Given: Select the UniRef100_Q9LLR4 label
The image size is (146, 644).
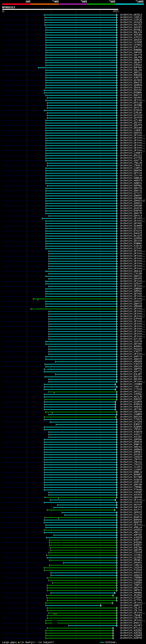Looking at the screenshot, I should click(x=131, y=70).
